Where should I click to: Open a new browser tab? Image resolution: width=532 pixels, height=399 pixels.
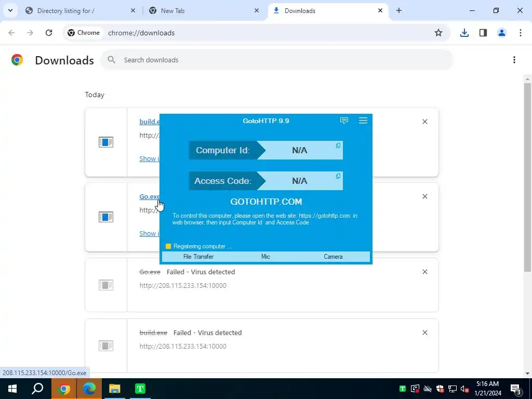[399, 10]
